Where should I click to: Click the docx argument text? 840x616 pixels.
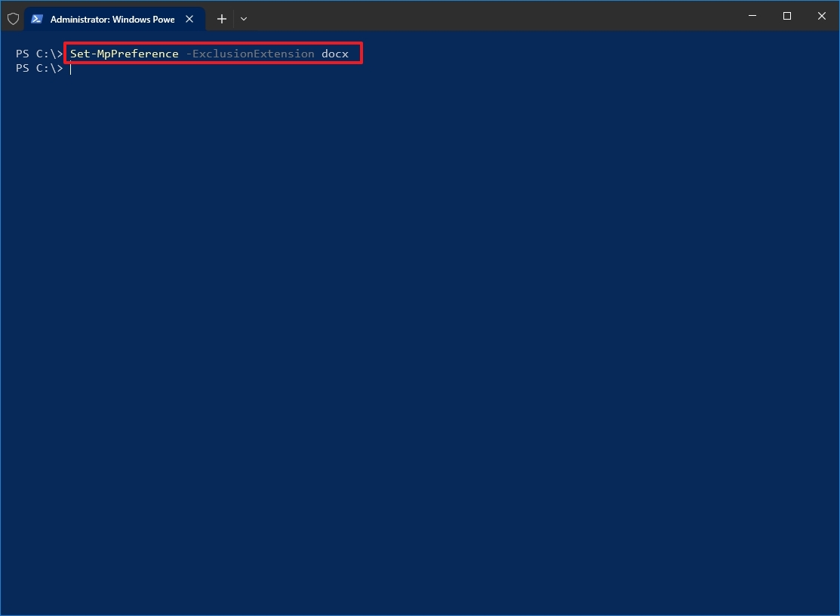tap(335, 54)
